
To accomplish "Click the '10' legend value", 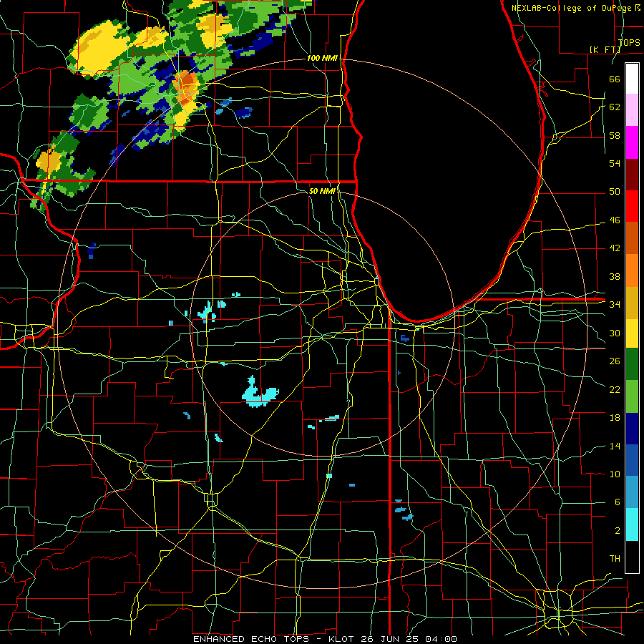I will (x=615, y=474).
